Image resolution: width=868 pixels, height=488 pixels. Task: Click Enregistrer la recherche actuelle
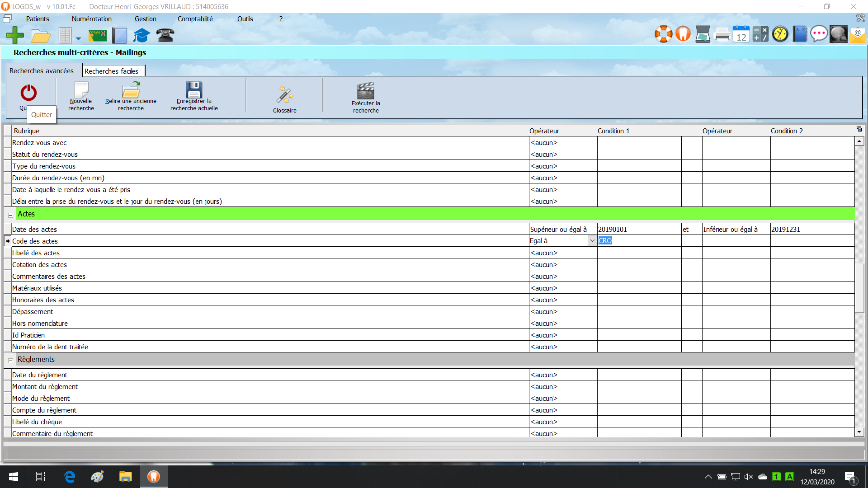pyautogui.click(x=194, y=96)
